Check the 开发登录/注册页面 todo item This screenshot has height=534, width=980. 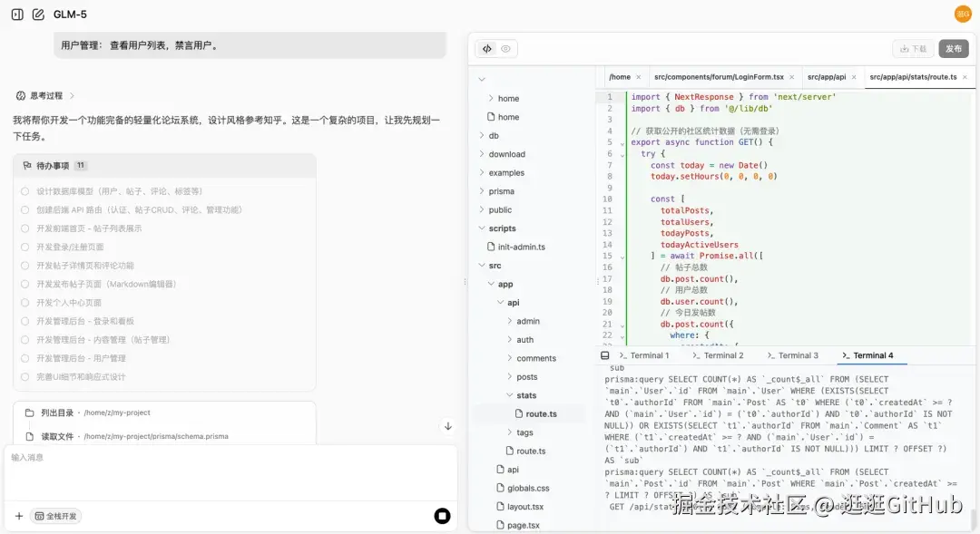coord(25,247)
